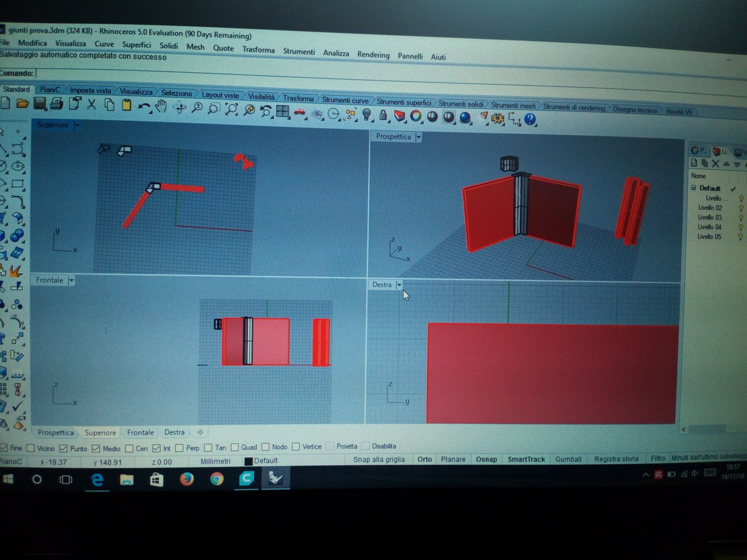Print using the printer icon
This screenshot has height=560, width=747.
click(56, 104)
